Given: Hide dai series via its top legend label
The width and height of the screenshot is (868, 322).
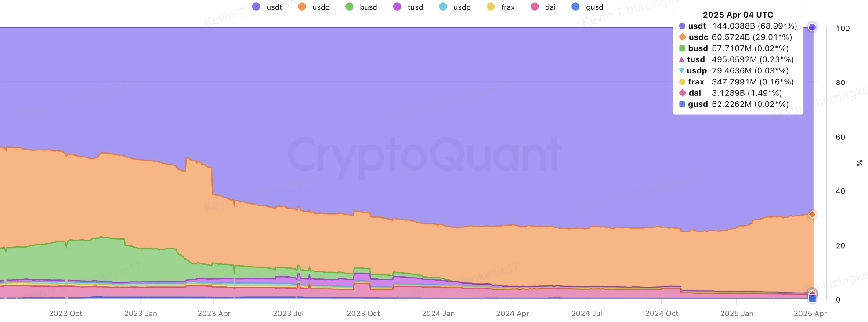Looking at the screenshot, I should click(550, 7).
